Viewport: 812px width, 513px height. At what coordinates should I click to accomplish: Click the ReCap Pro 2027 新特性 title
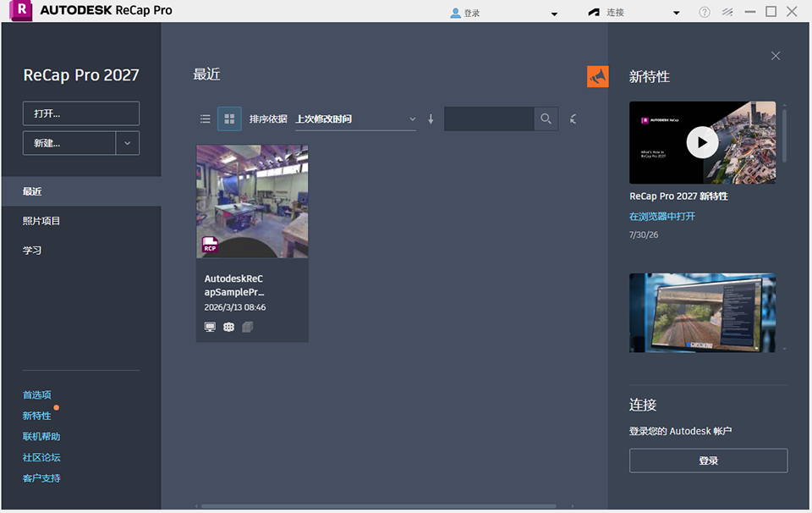click(x=678, y=196)
